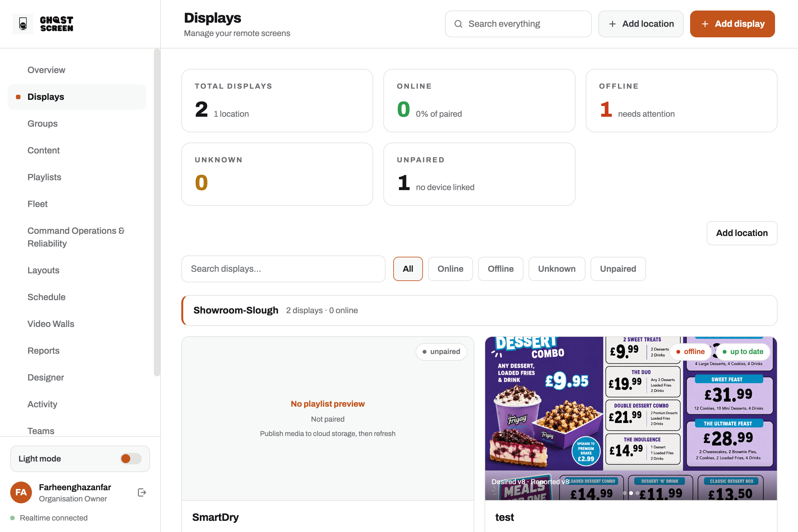This screenshot has height=532, width=798.
Task: Open Video Walls
Action: tap(51, 324)
